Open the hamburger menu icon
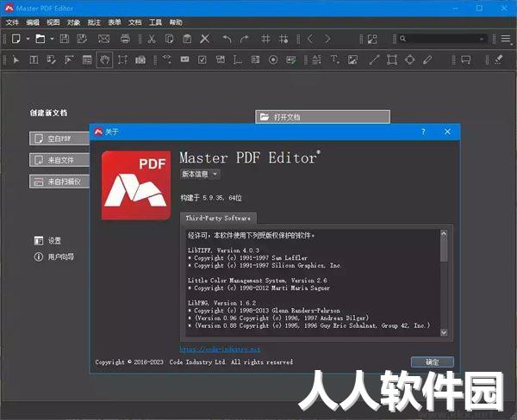Viewport: 517px width, 420px height. pyautogui.click(x=506, y=39)
